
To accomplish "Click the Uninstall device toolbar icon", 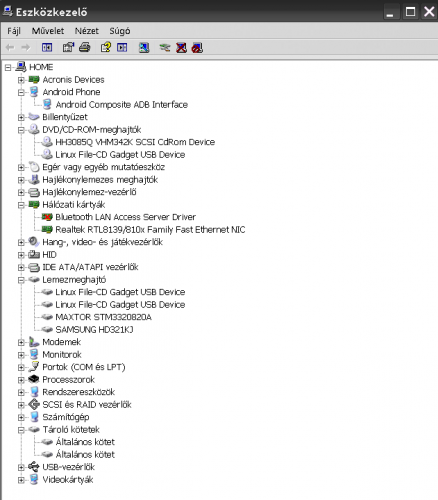I will pyautogui.click(x=181, y=48).
